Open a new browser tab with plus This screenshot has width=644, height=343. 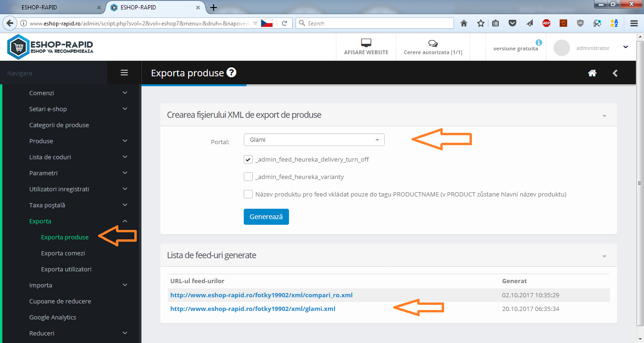pyautogui.click(x=213, y=8)
